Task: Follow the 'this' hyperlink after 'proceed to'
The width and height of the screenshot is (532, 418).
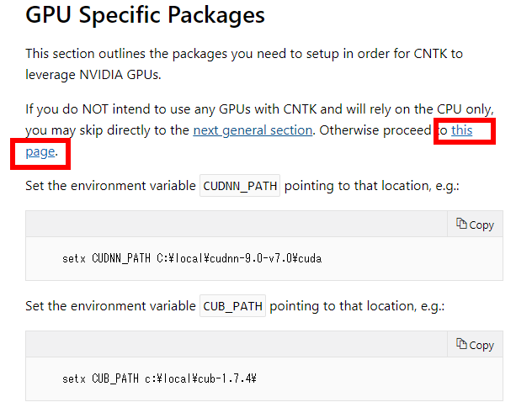Action: 462,130
